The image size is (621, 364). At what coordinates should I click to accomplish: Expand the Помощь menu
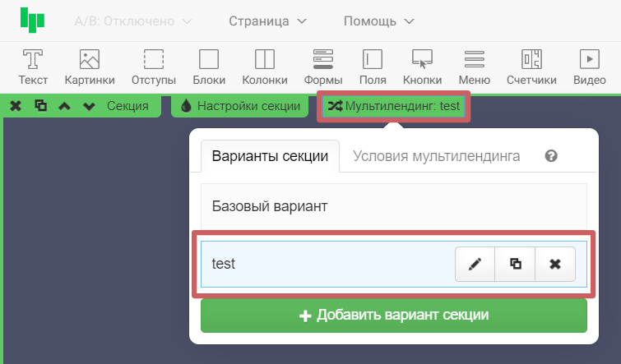tap(378, 21)
